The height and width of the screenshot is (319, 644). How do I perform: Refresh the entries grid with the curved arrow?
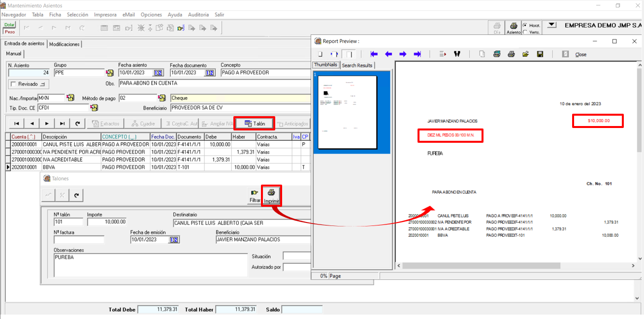tap(77, 124)
